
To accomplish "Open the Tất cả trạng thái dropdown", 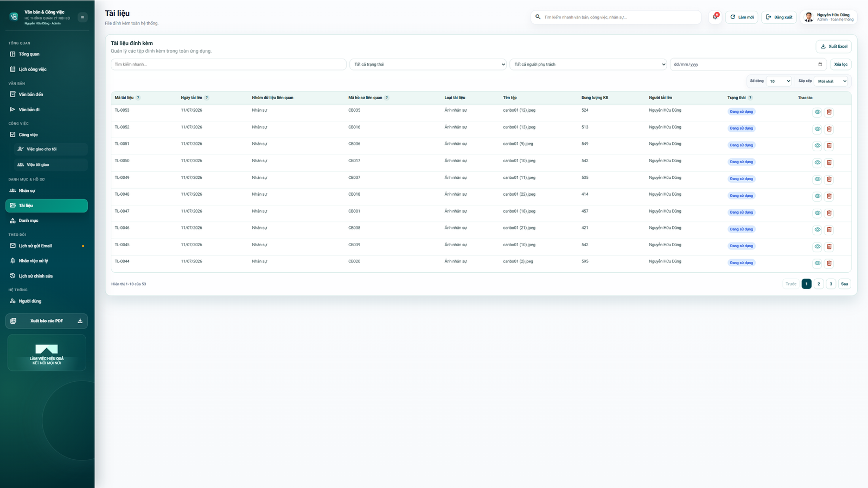I will 428,65.
